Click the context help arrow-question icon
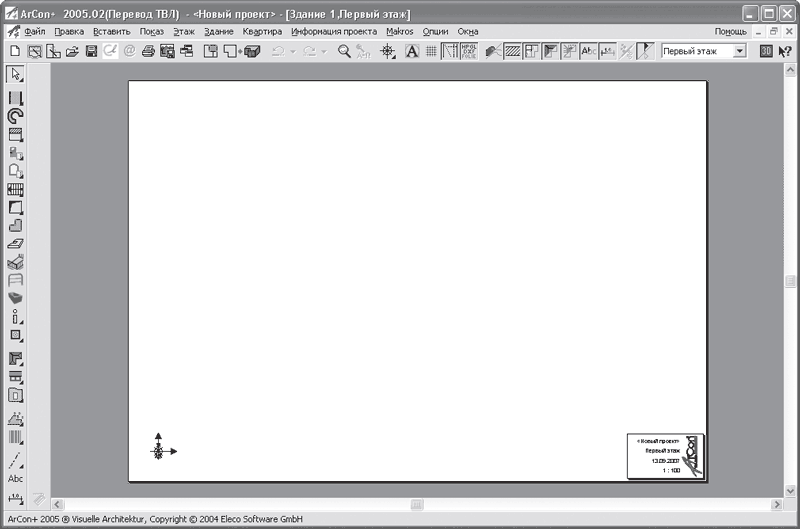The image size is (800, 529). 785,51
